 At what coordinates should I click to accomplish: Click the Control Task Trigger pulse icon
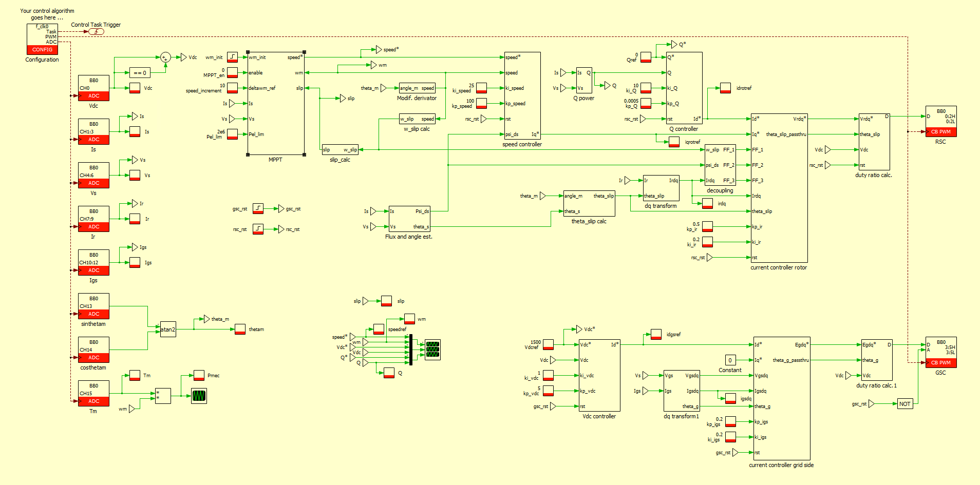pos(97,31)
